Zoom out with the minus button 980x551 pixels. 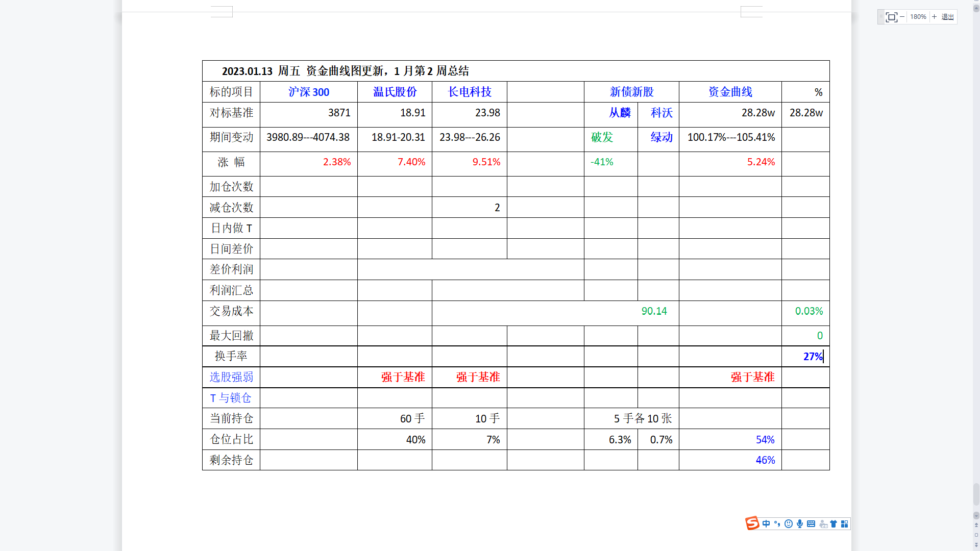902,17
